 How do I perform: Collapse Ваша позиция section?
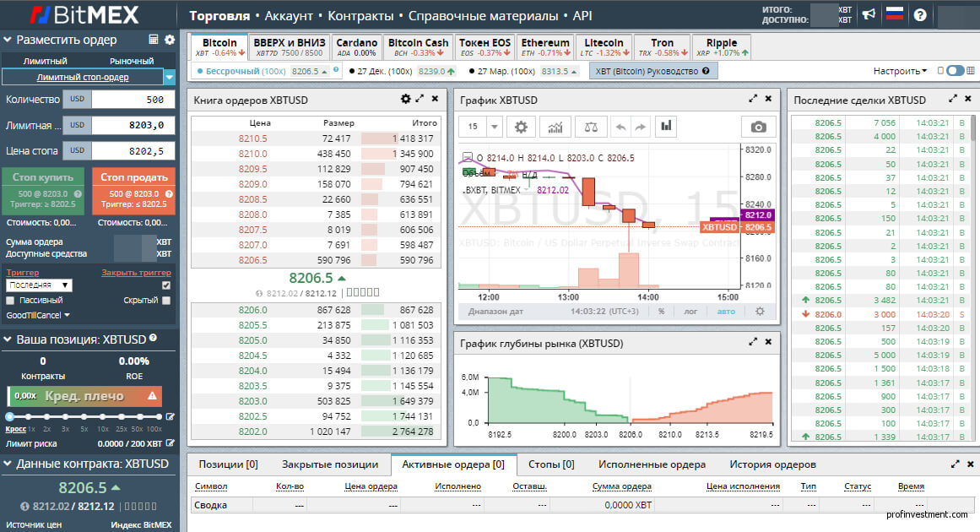click(8, 339)
